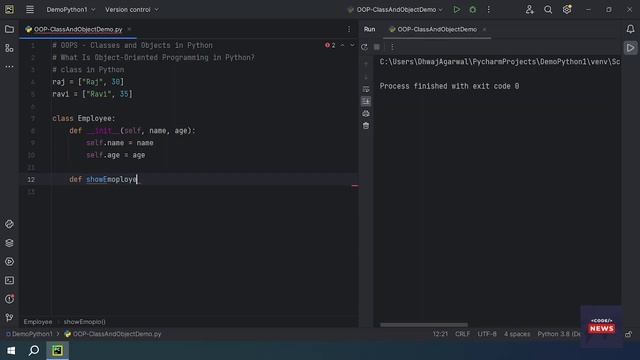Click line 12 in gutter
Viewport: 640px width, 360px height.
31,179
